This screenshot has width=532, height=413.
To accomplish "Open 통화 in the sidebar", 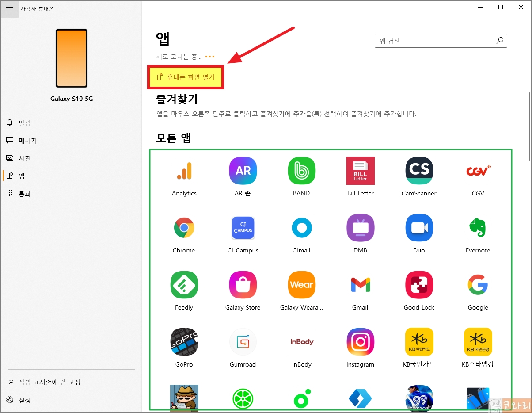I will (x=71, y=194).
